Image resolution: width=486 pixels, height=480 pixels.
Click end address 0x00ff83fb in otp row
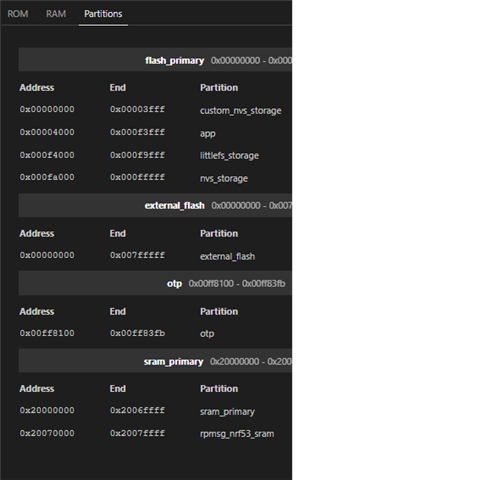pos(137,333)
